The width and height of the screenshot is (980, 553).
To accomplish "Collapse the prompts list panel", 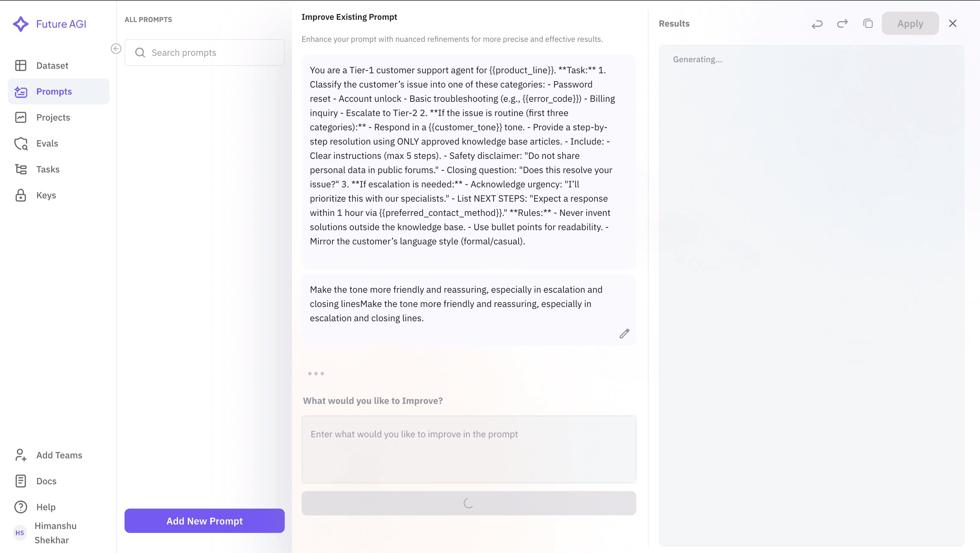I will pos(116,49).
